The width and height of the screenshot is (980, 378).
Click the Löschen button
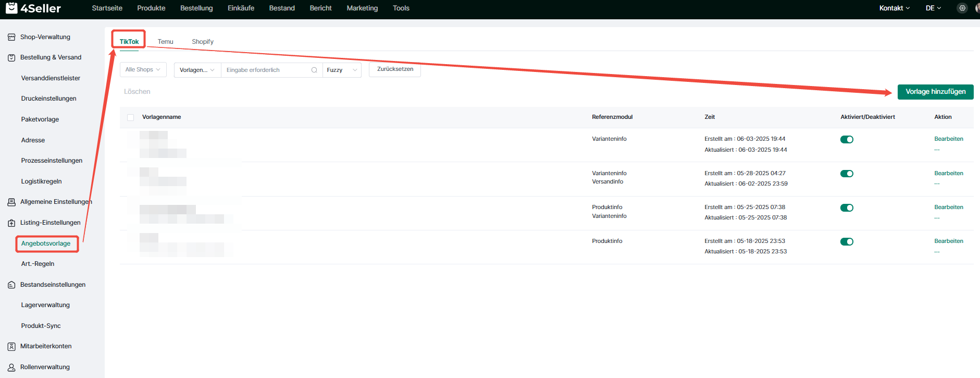(x=137, y=92)
